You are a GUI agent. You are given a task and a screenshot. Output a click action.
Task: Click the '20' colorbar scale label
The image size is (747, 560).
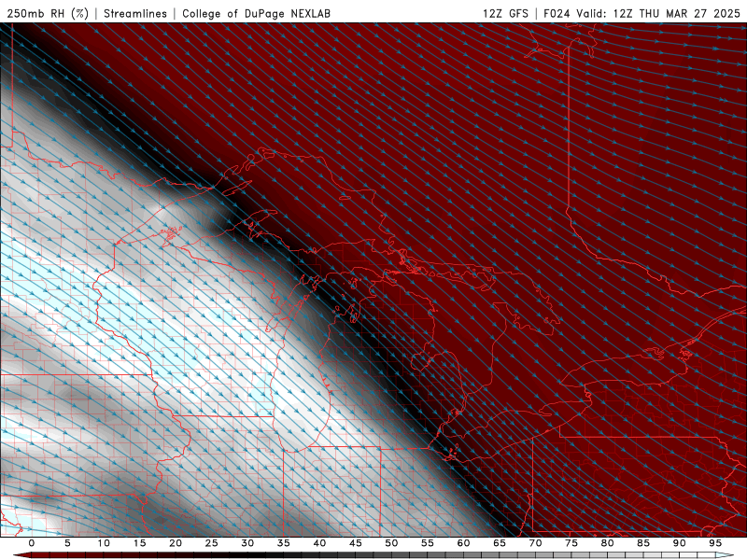tap(176, 543)
